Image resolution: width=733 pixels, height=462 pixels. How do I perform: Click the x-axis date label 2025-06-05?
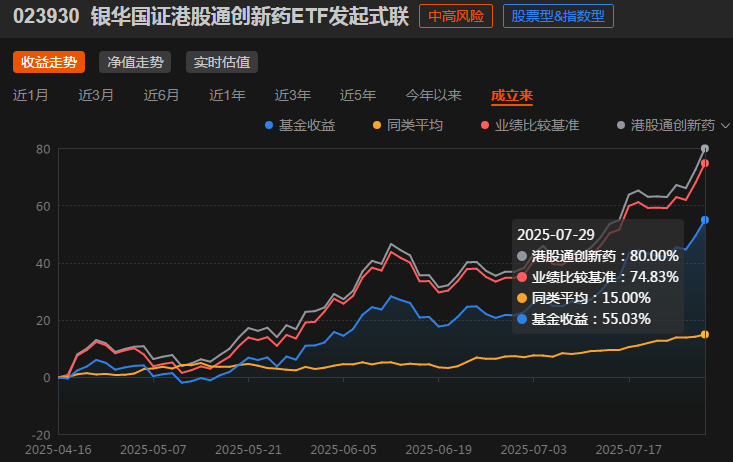pos(344,450)
